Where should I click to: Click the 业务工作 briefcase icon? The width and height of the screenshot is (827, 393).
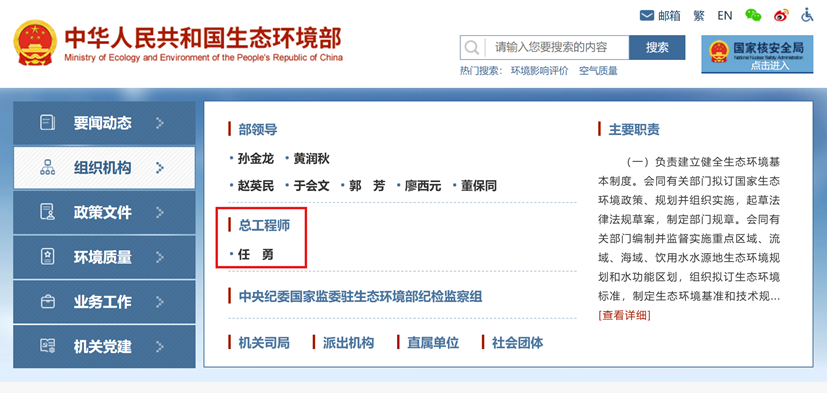point(47,302)
